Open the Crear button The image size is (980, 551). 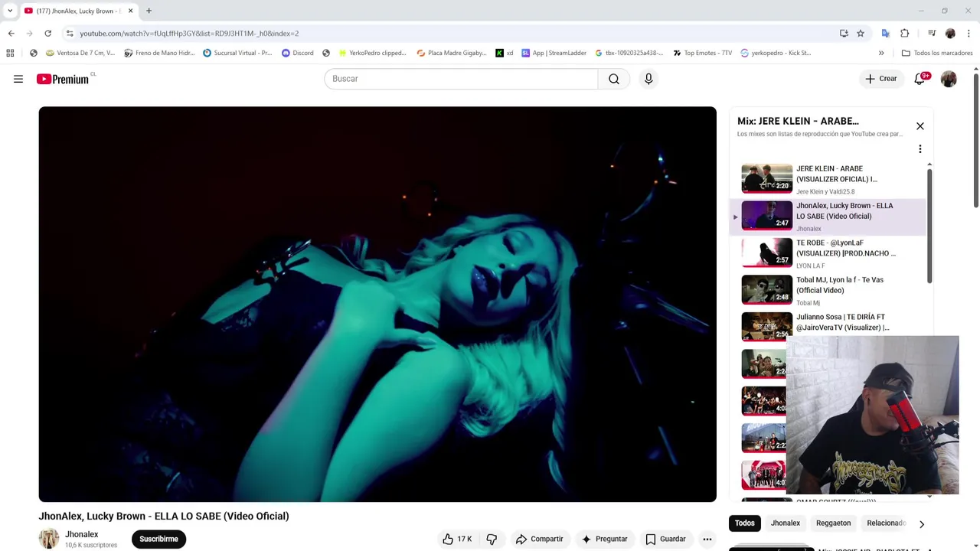[x=881, y=79]
